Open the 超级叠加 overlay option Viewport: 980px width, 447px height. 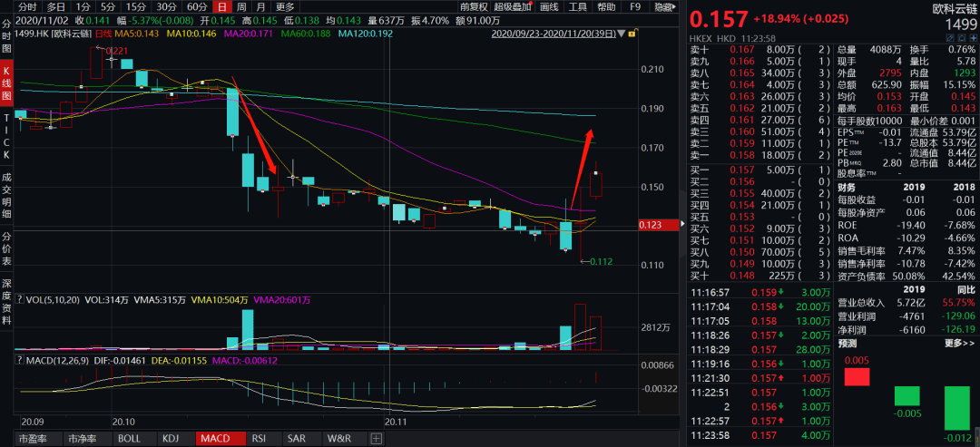pos(513,6)
